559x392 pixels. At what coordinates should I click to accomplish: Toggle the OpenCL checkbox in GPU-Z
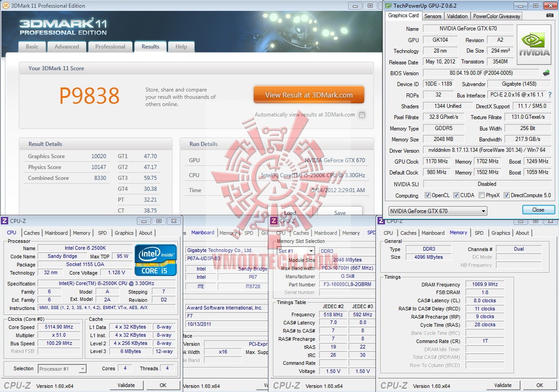(x=428, y=195)
